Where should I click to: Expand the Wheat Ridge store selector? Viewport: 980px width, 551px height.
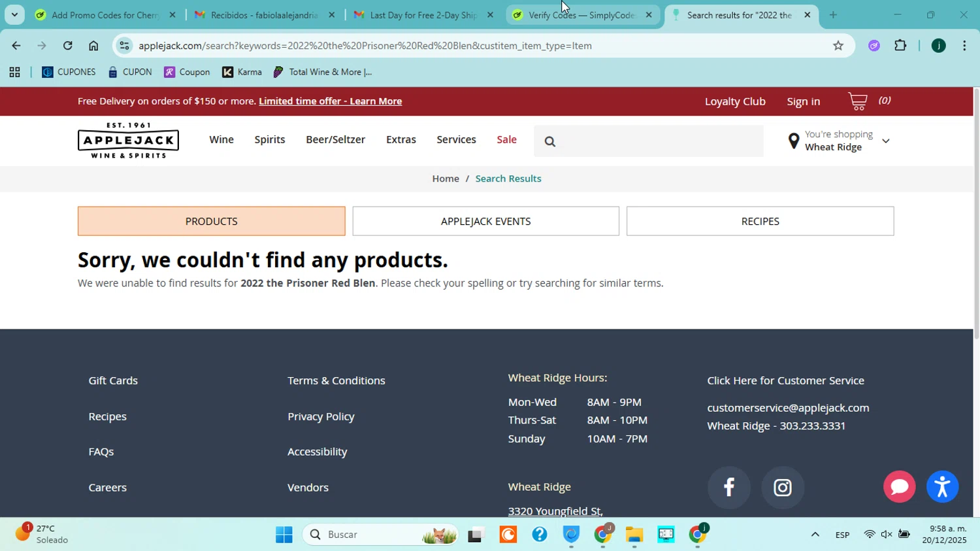tap(885, 141)
